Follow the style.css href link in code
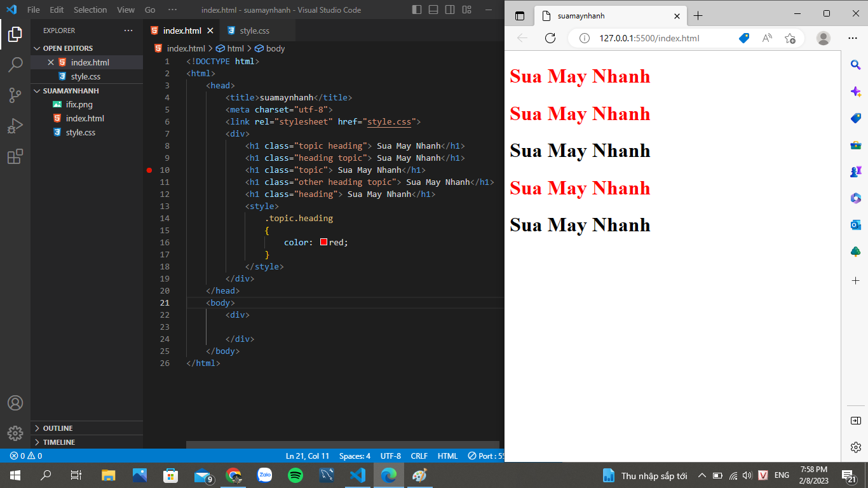 tap(389, 121)
